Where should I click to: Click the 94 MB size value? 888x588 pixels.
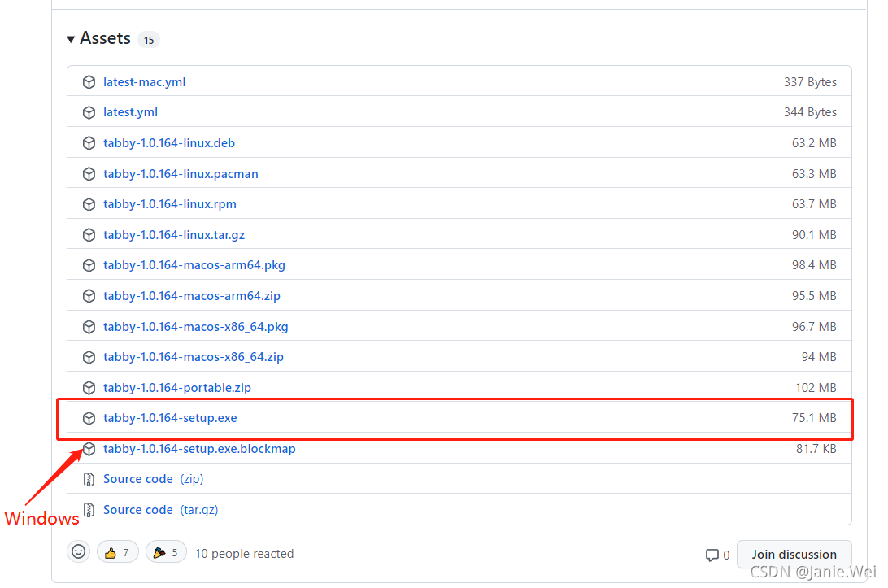pos(819,358)
